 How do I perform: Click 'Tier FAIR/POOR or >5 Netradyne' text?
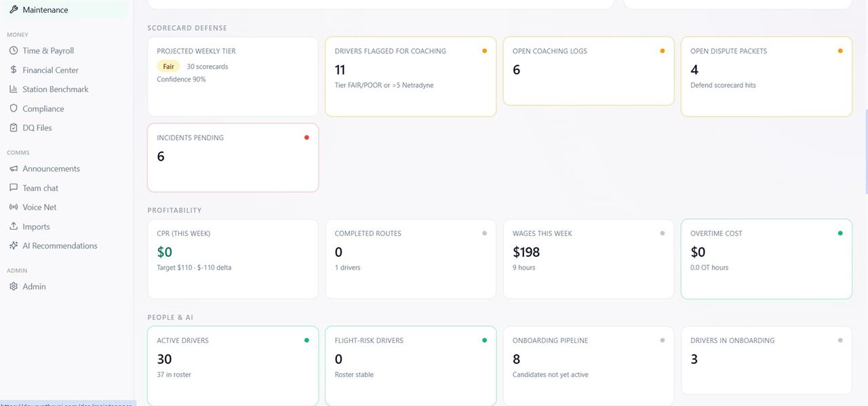point(384,85)
